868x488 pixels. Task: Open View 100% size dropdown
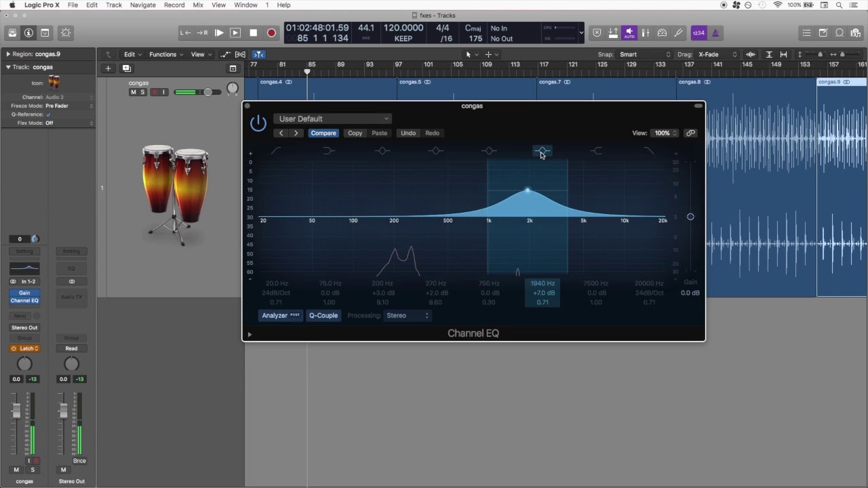665,133
